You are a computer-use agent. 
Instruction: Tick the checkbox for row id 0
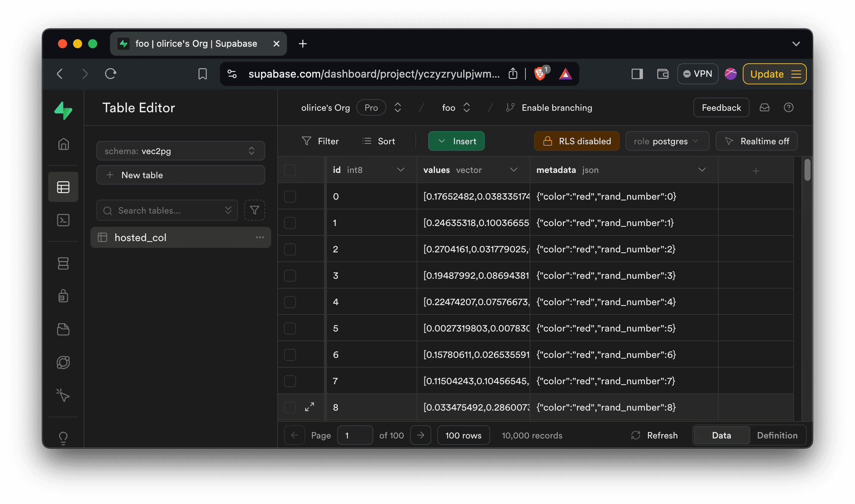(290, 196)
